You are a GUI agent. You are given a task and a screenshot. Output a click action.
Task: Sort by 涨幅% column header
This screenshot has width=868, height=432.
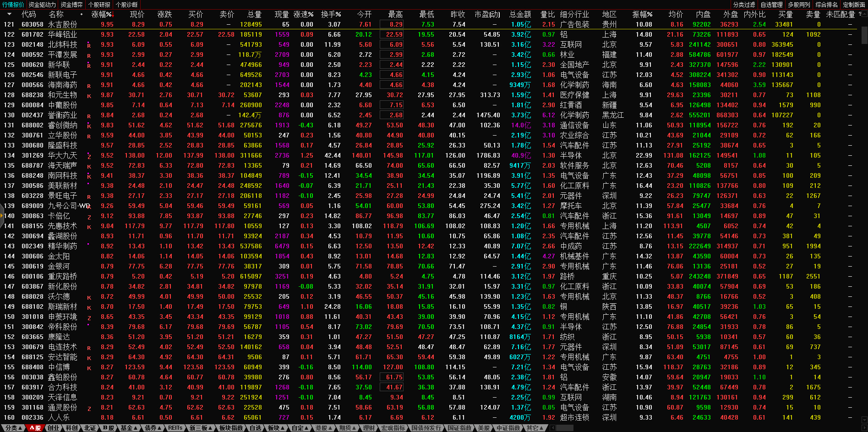pyautogui.click(x=102, y=14)
